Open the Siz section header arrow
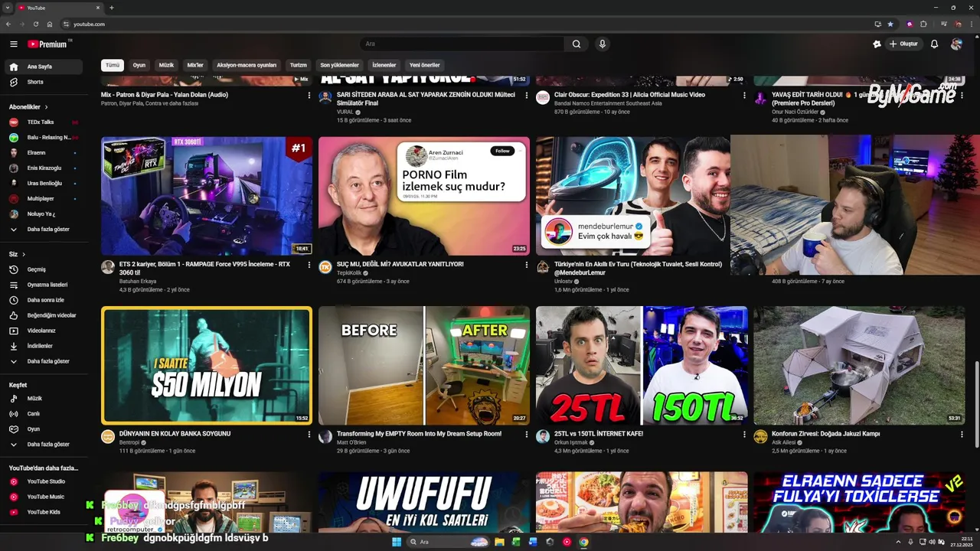Screen dimensions: 980x551 coord(24,254)
